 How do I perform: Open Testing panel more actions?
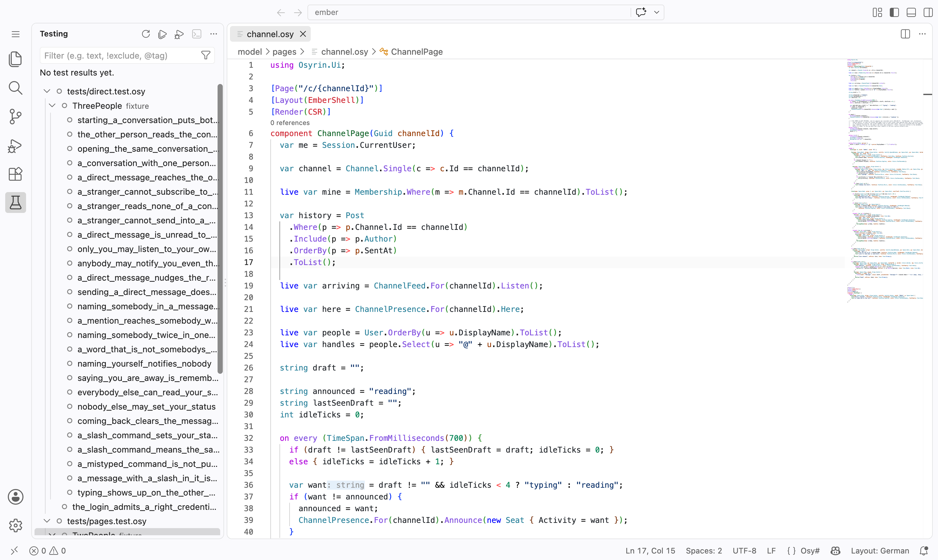214,34
